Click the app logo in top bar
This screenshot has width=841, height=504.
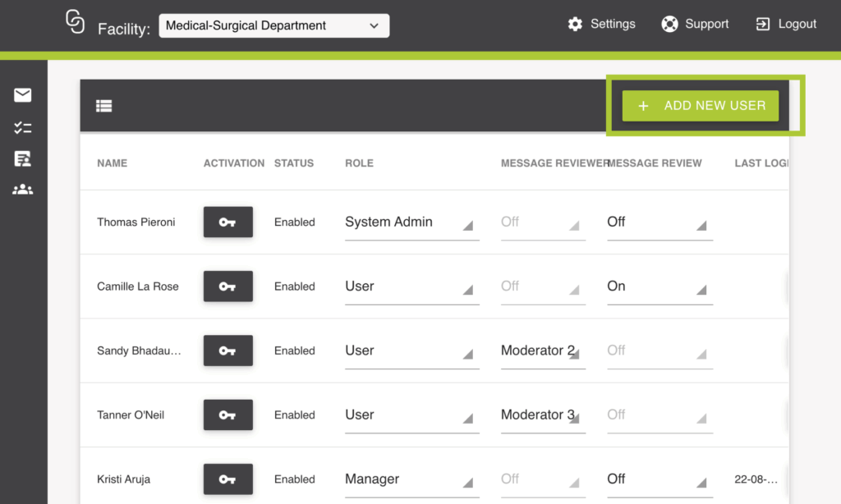coord(75,23)
